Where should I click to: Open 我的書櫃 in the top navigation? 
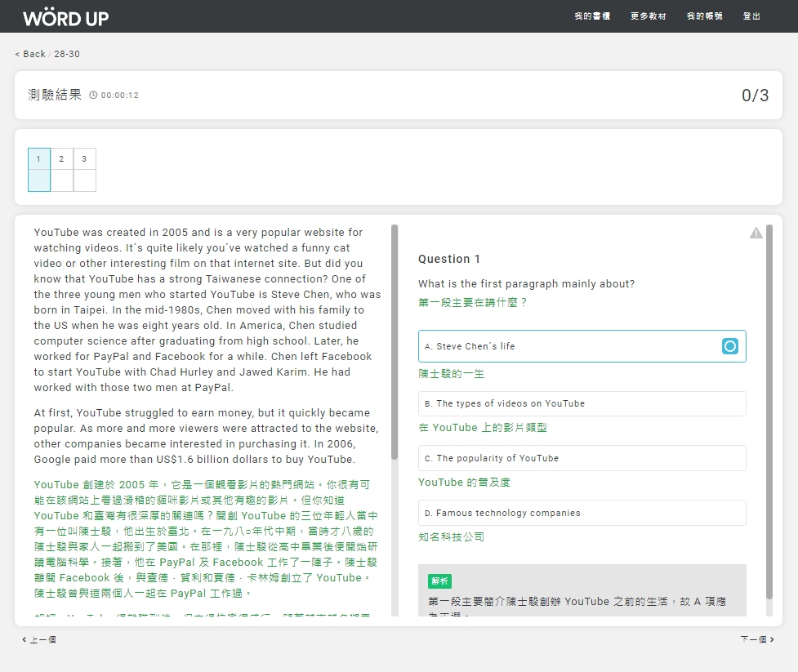[x=592, y=16]
